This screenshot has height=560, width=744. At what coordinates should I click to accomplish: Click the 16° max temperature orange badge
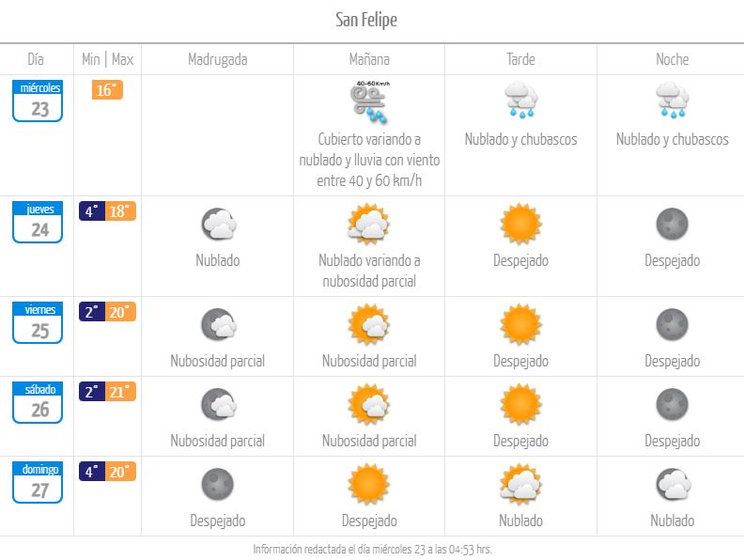[x=107, y=89]
